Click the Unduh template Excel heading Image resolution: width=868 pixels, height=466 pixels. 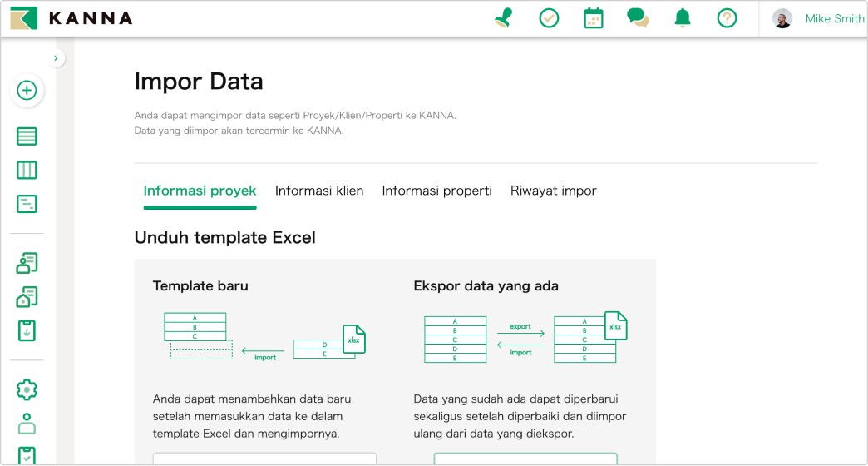(224, 238)
